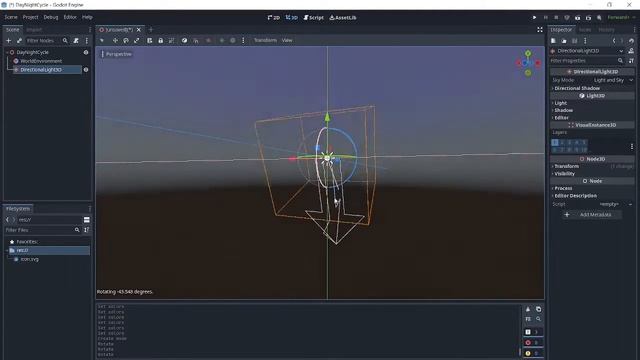640x360 pixels.
Task: Select the Select Mode arrow tool
Action: click(102, 40)
